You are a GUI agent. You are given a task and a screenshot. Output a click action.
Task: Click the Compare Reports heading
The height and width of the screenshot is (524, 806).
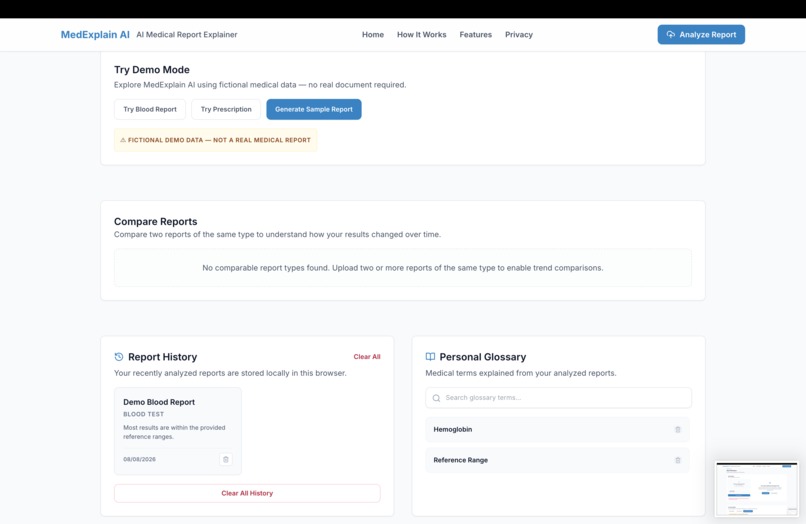(x=155, y=221)
